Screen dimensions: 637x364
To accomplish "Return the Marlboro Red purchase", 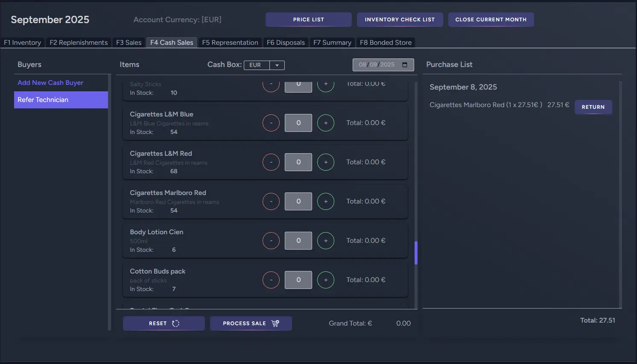I will [593, 107].
